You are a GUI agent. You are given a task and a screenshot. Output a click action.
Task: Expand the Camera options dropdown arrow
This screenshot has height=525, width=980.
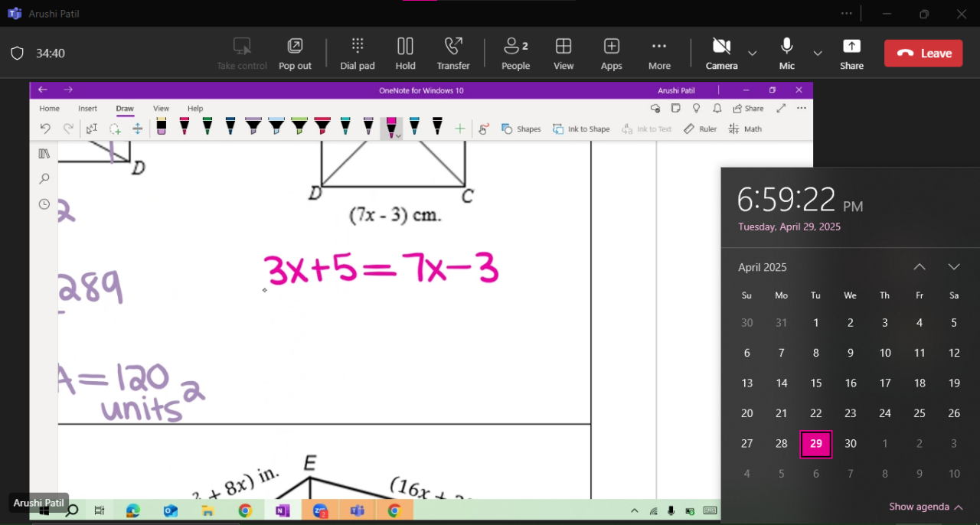tap(753, 54)
